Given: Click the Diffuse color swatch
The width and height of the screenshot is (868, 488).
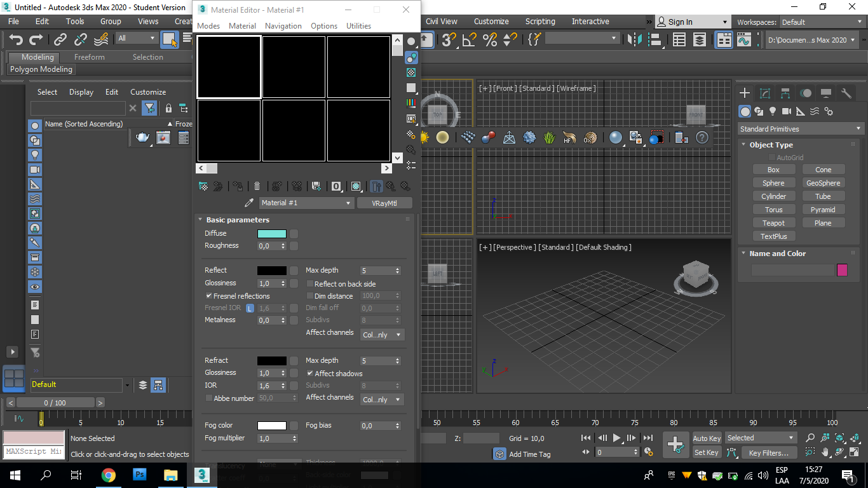Looking at the screenshot, I should [x=271, y=234].
